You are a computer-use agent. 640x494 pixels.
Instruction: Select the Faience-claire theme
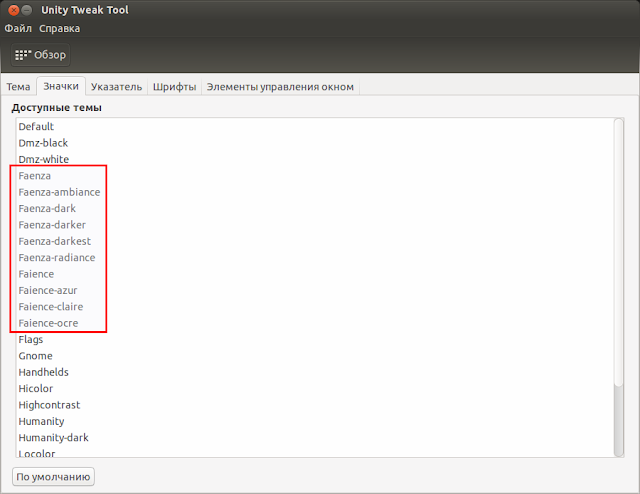pos(315,307)
